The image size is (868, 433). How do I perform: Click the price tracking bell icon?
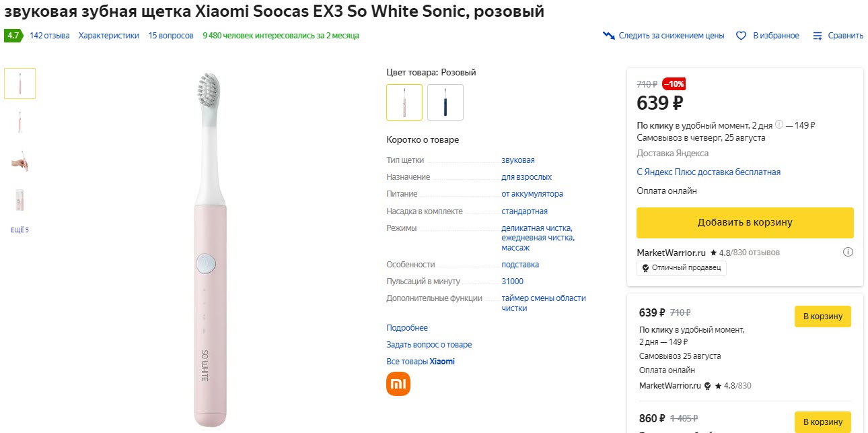coord(608,34)
